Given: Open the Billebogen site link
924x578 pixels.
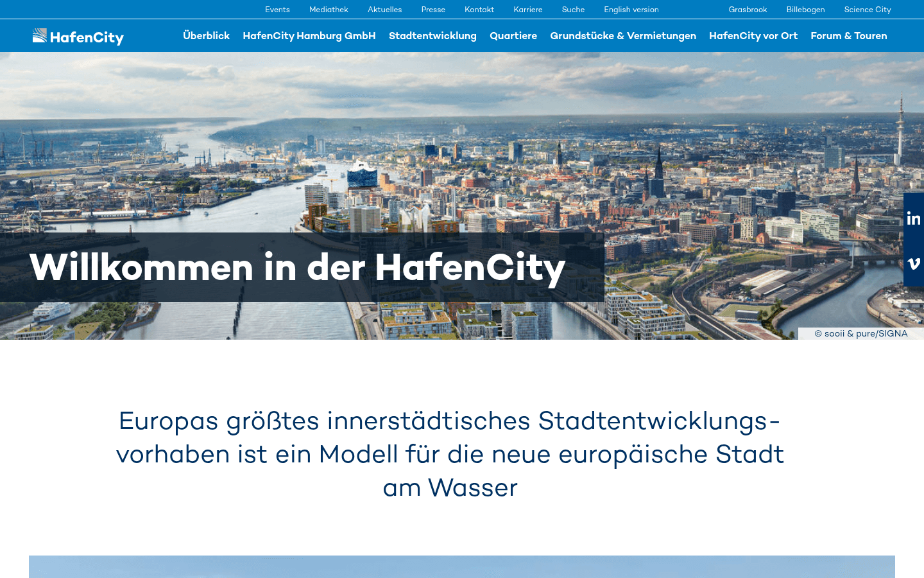Looking at the screenshot, I should click(805, 10).
